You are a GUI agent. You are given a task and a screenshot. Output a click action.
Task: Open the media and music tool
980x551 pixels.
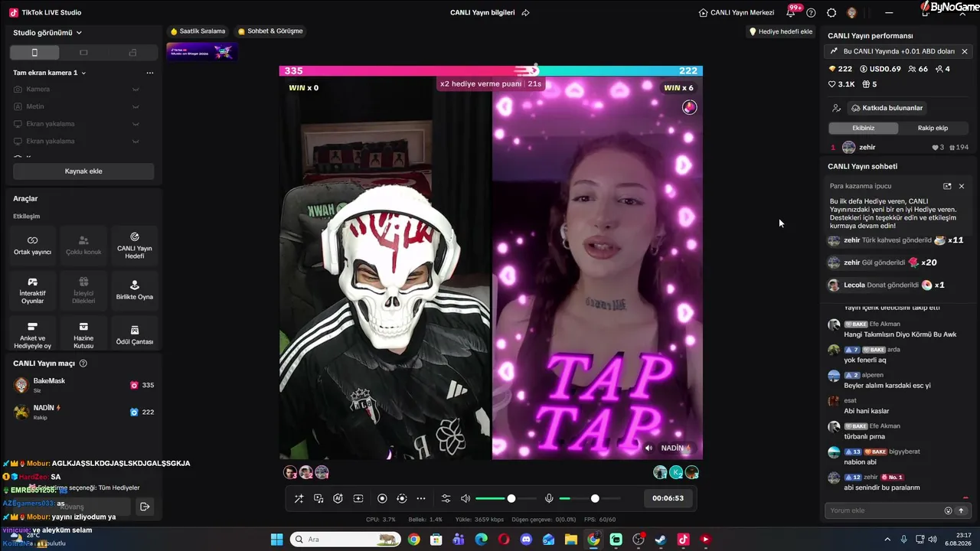318,498
